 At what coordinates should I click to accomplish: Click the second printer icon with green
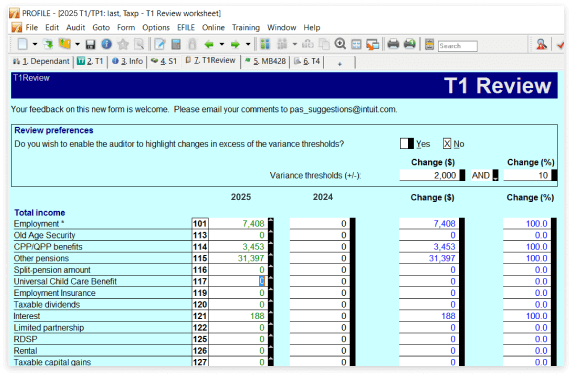click(410, 44)
